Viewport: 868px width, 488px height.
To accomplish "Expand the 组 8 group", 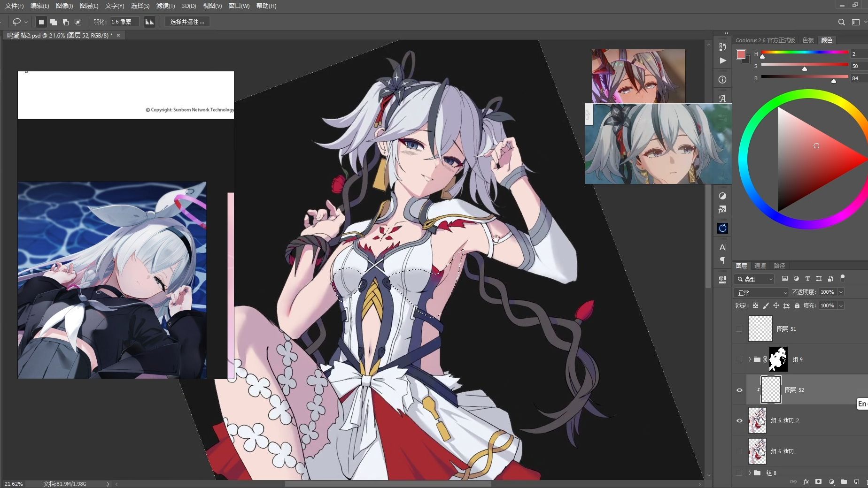I will (750, 473).
